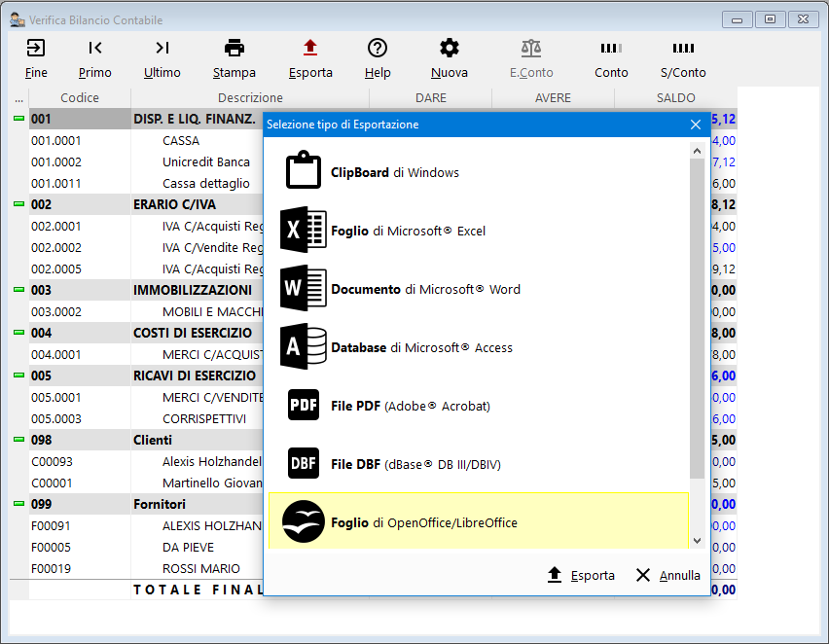Select code cell 002.0002
829x644 pixels.
point(80,247)
